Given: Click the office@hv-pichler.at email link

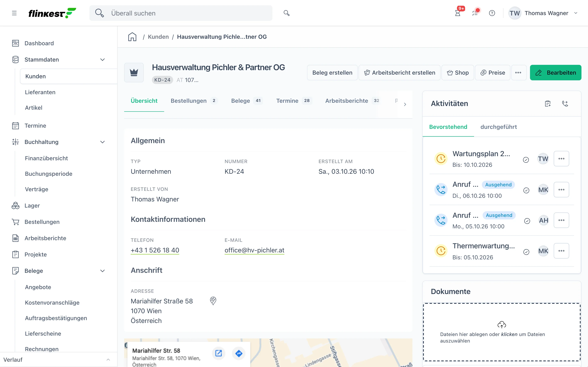Looking at the screenshot, I should [254, 250].
